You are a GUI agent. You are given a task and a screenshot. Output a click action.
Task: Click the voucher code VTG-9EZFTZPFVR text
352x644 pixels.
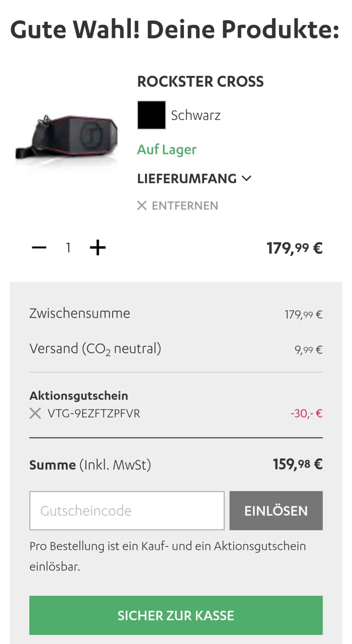[x=94, y=413]
